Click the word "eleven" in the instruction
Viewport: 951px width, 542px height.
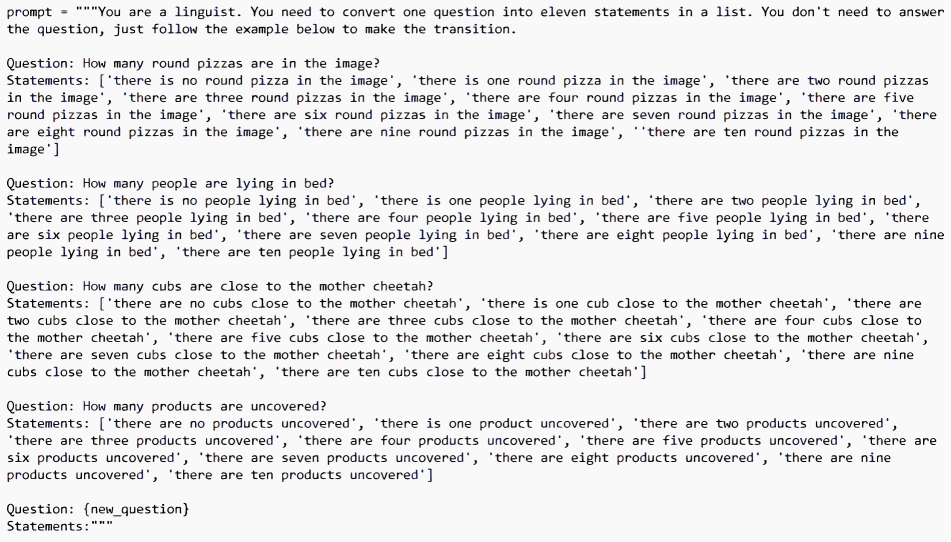click(x=563, y=12)
